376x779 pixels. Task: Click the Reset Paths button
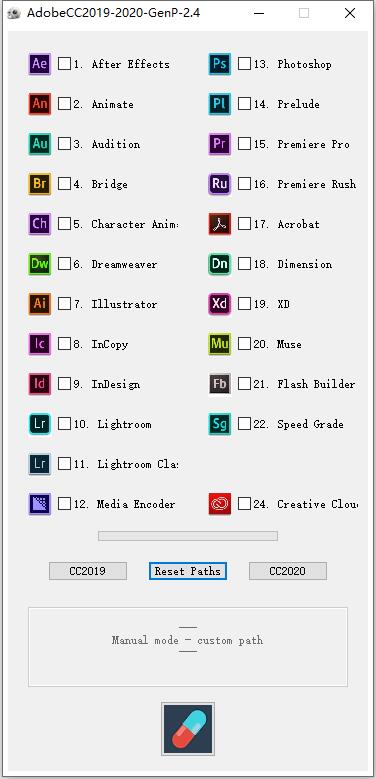coord(188,571)
